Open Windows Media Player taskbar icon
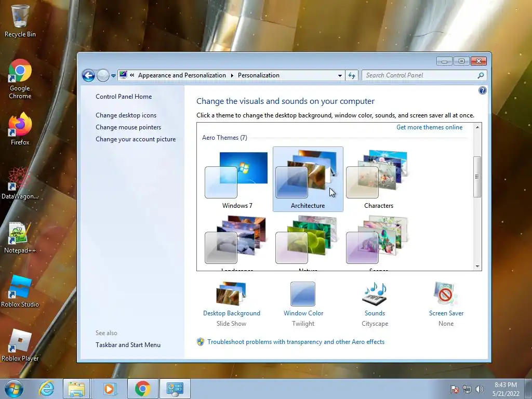Viewport: 532px width, 399px height. pyautogui.click(x=109, y=389)
